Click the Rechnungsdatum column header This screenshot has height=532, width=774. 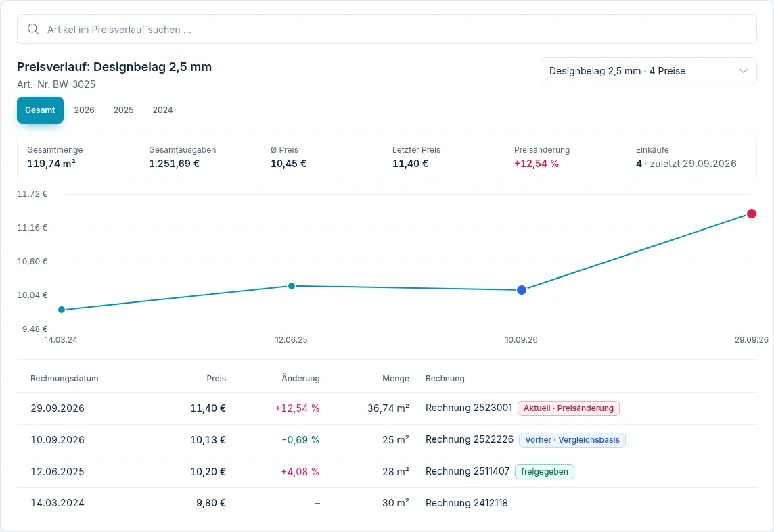click(64, 378)
